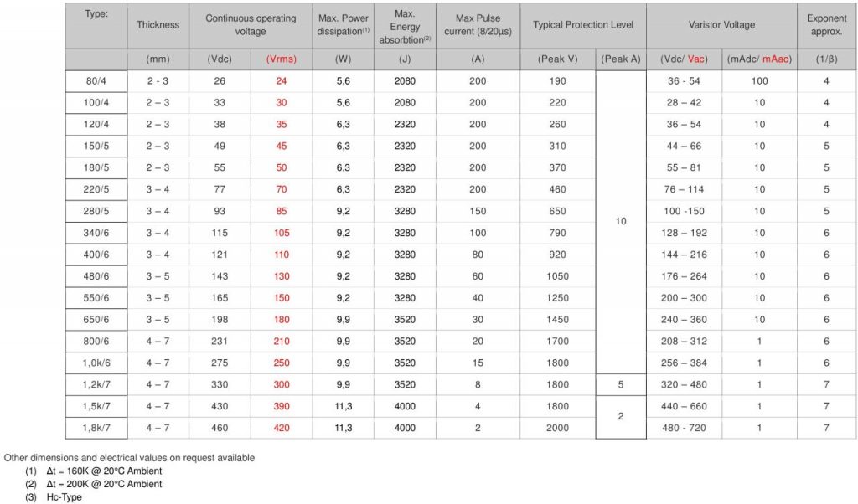
Task: Select the Max. Energy absorbtion header
Action: click(x=405, y=25)
